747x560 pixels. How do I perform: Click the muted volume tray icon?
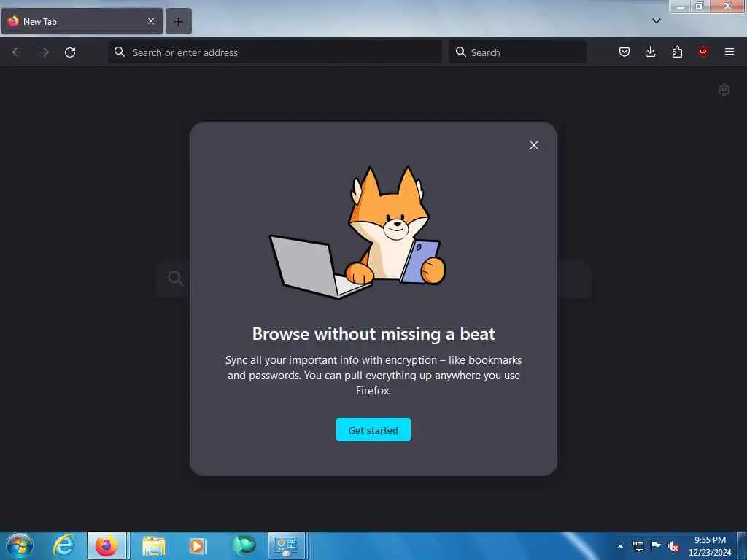[673, 546]
